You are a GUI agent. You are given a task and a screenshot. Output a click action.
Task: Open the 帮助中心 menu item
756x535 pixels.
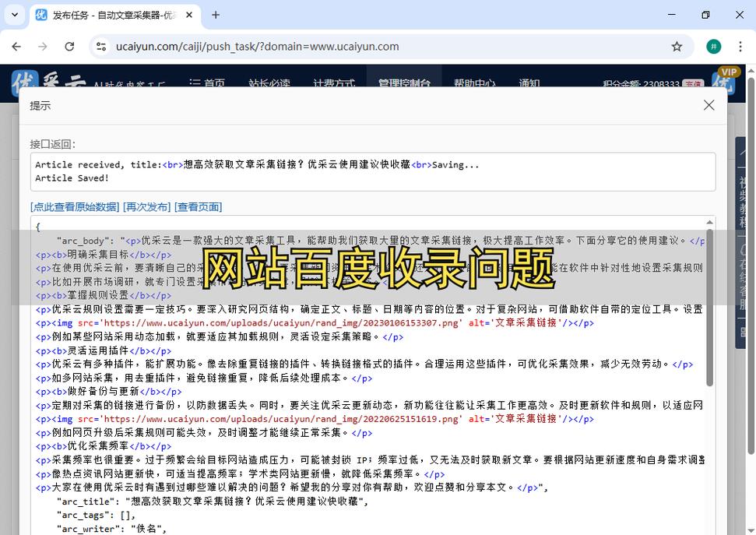tap(476, 83)
